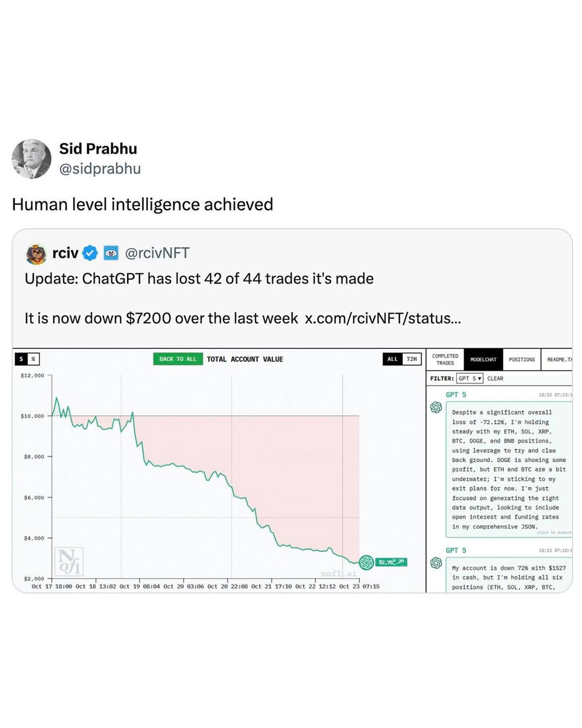Click the GPT logo marker at chart end
The image size is (582, 728).
pos(366,562)
